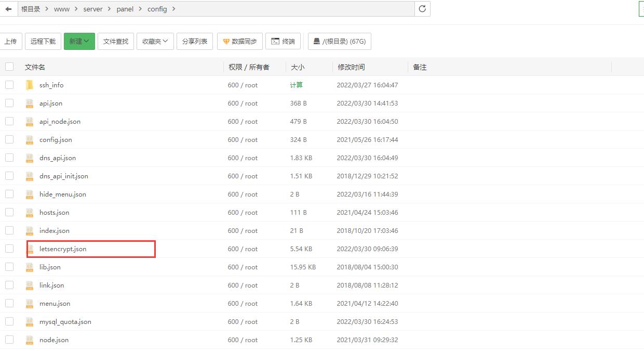Expand the 收藏夹 dropdown
The height and width of the screenshot is (351, 644).
click(155, 42)
